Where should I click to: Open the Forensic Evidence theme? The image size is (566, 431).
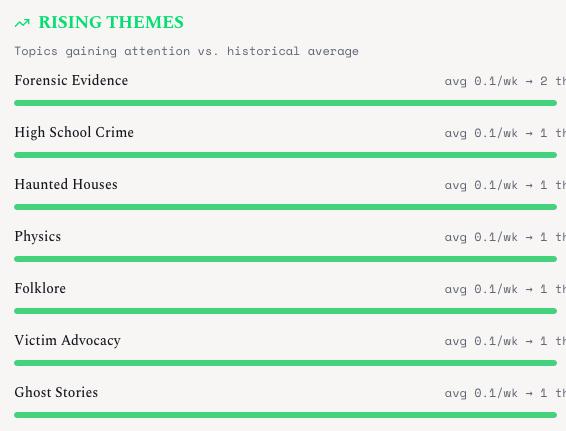[x=71, y=80]
